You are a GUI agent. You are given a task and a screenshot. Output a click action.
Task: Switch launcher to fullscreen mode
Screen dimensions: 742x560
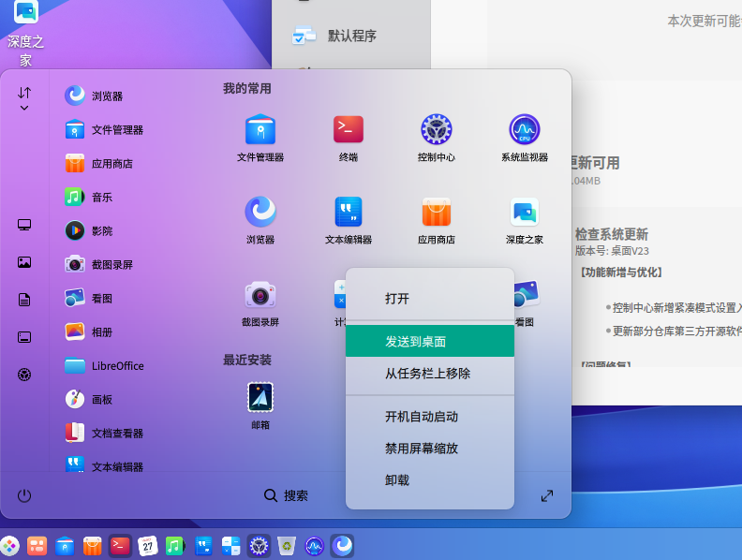click(x=547, y=495)
